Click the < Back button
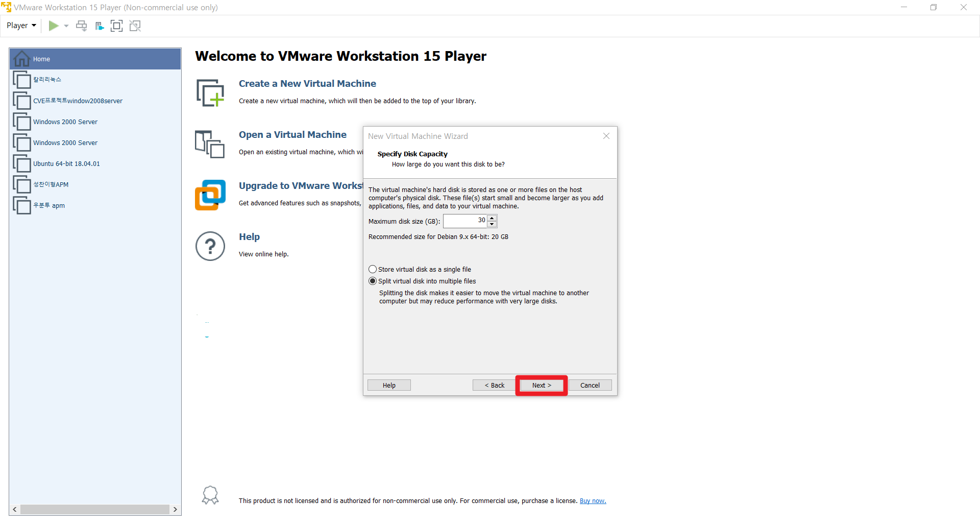Screen dimensions: 980x526 click(x=494, y=386)
